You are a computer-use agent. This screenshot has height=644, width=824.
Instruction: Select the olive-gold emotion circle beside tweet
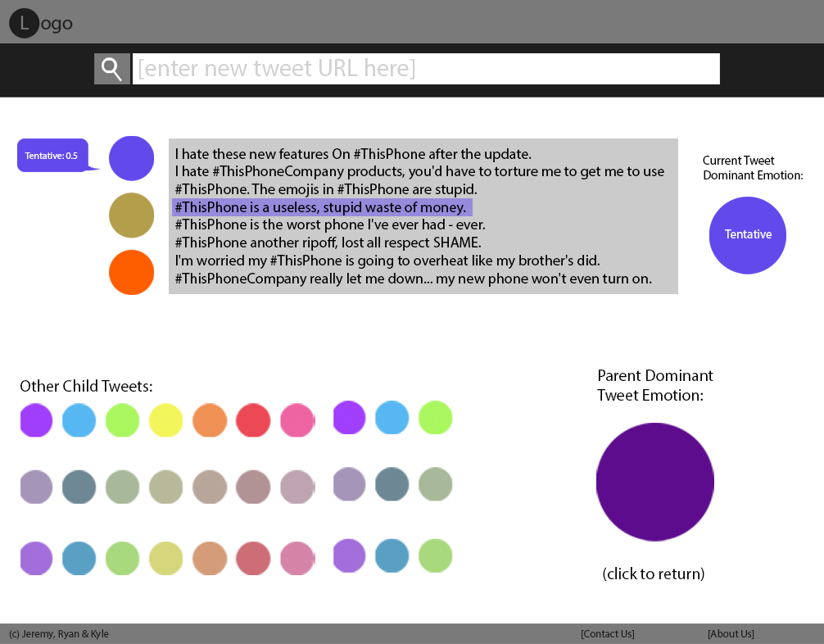coord(131,215)
